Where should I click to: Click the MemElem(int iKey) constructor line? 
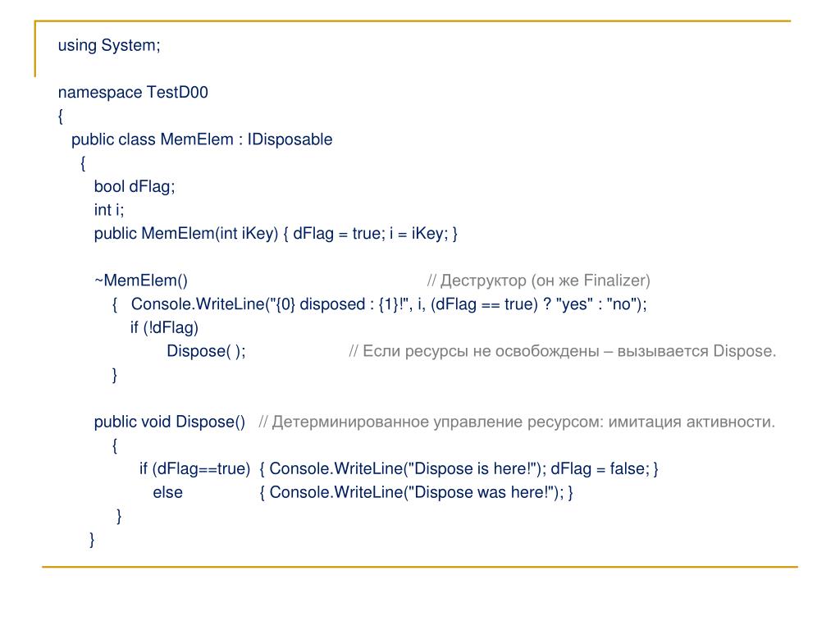tap(276, 234)
